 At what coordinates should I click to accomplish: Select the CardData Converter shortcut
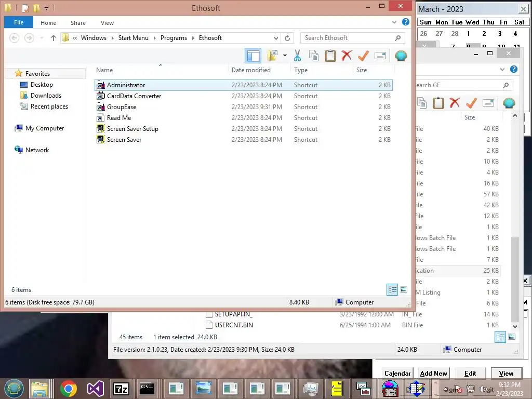(243, 96)
